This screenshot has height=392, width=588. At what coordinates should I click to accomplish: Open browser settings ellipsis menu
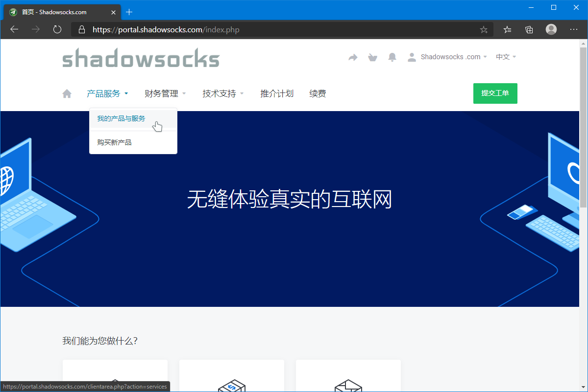(574, 29)
